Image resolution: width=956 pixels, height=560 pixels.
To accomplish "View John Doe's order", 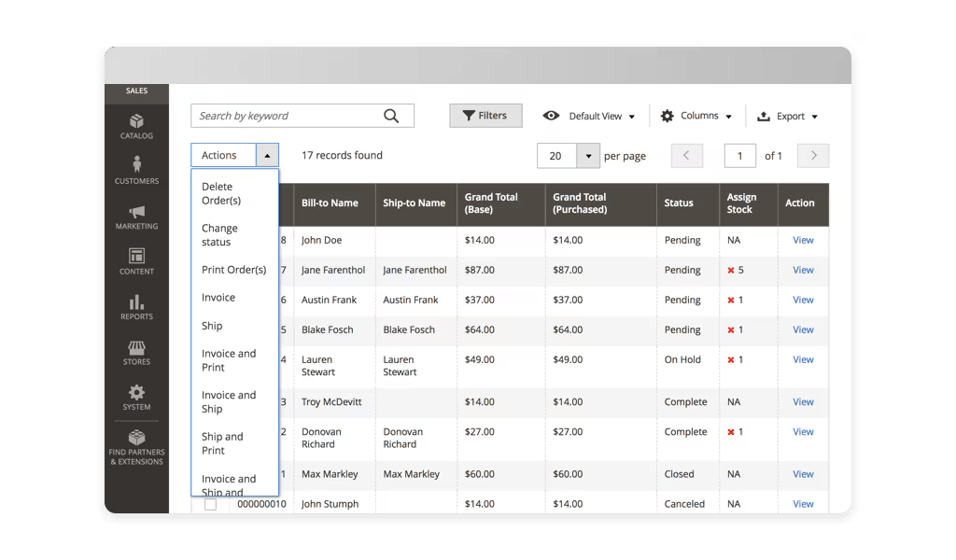I will (803, 240).
